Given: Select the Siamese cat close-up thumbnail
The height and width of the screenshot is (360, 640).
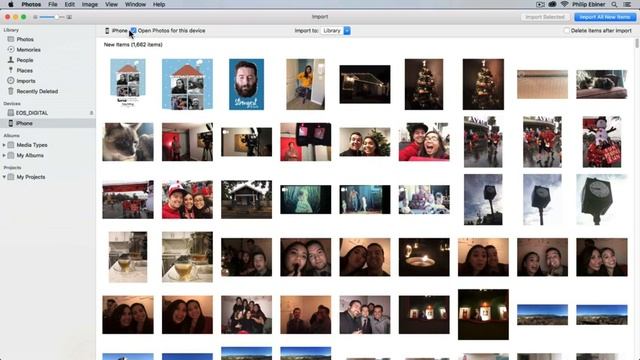Looking at the screenshot, I should coord(128,142).
